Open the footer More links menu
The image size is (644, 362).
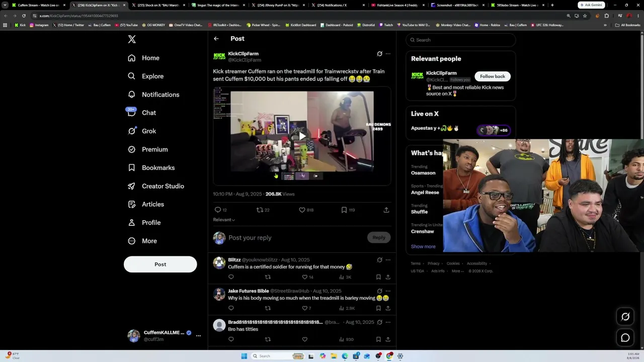coord(457,271)
